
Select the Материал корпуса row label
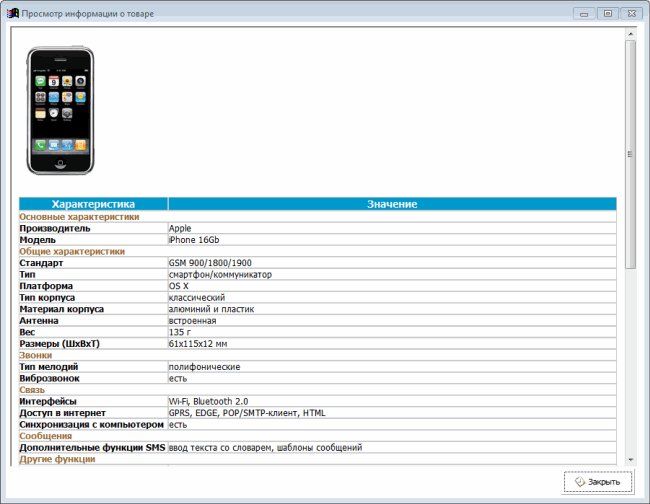point(62,309)
